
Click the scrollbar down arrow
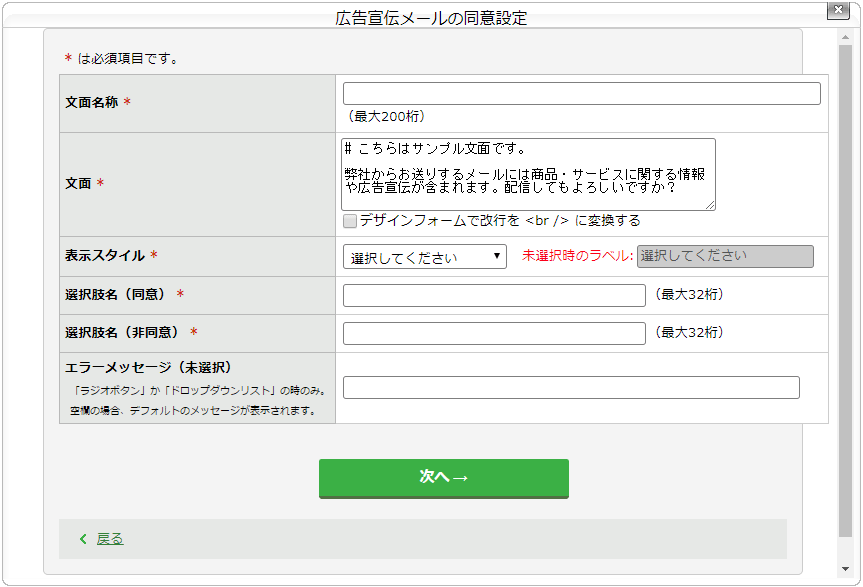point(845,569)
